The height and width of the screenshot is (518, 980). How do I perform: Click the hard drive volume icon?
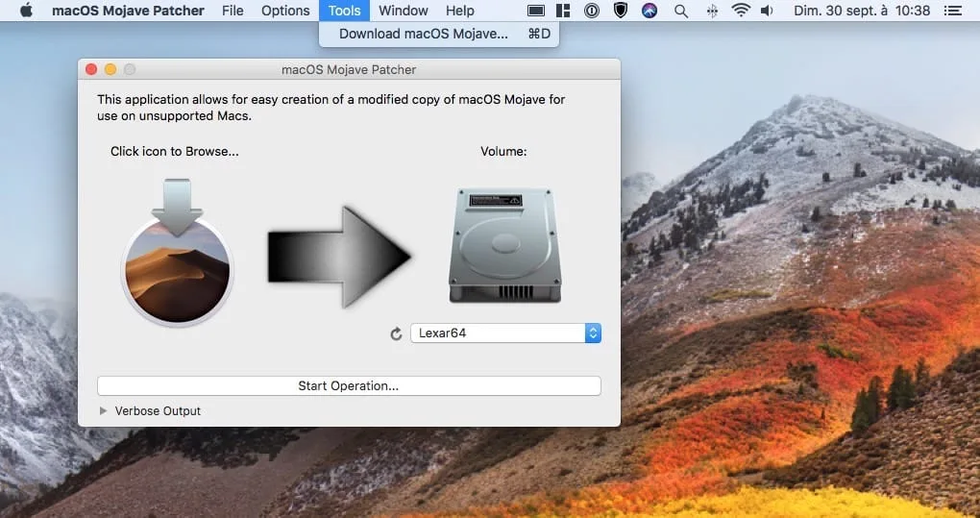(504, 245)
